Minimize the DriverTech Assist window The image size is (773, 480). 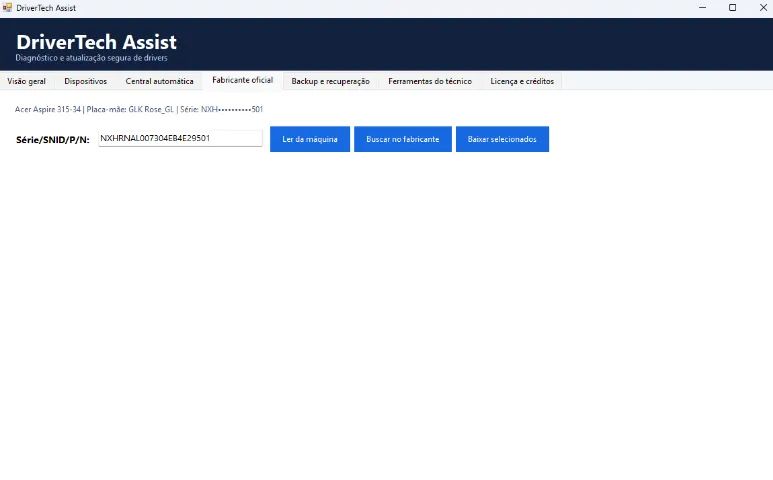tap(703, 7)
